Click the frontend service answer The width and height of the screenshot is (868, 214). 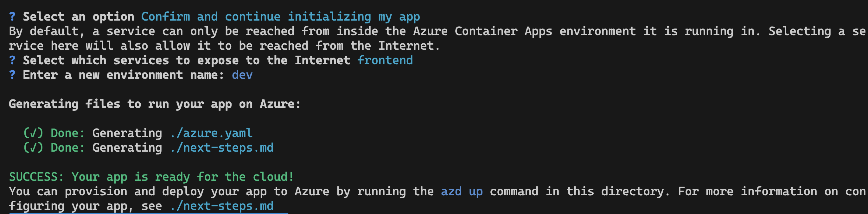click(x=385, y=60)
